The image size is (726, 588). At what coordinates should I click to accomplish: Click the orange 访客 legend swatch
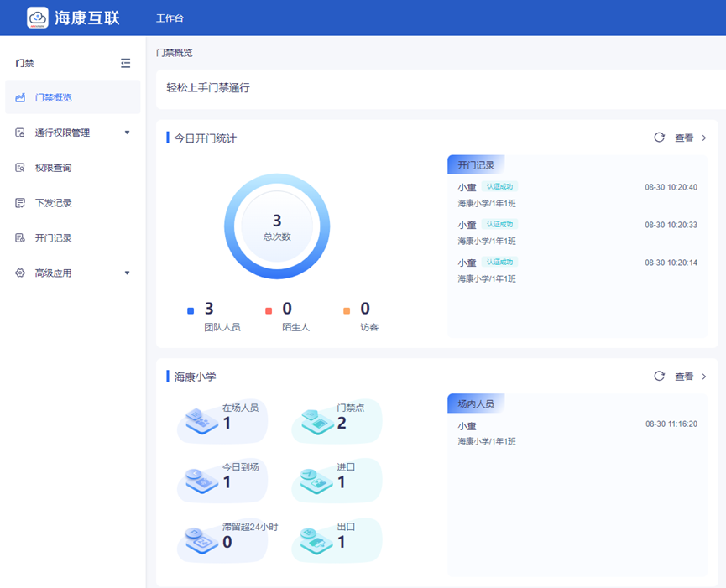(346, 311)
